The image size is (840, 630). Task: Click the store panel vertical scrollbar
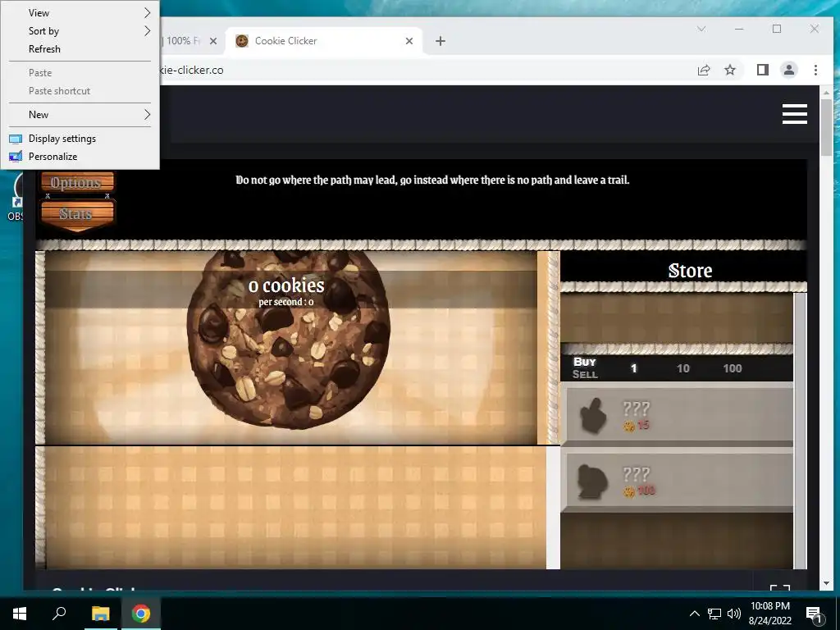click(x=800, y=431)
